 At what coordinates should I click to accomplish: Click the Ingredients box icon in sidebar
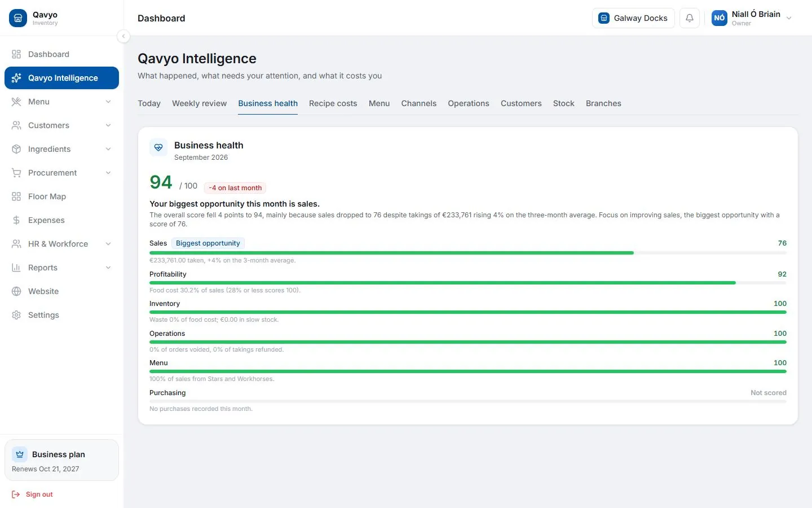pos(16,149)
